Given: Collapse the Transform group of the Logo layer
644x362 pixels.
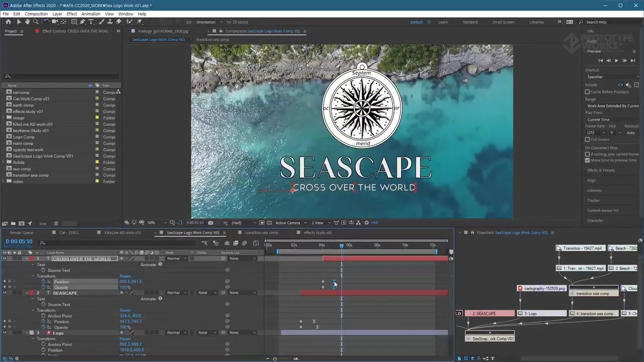Looking at the screenshot, I should pos(33,338).
